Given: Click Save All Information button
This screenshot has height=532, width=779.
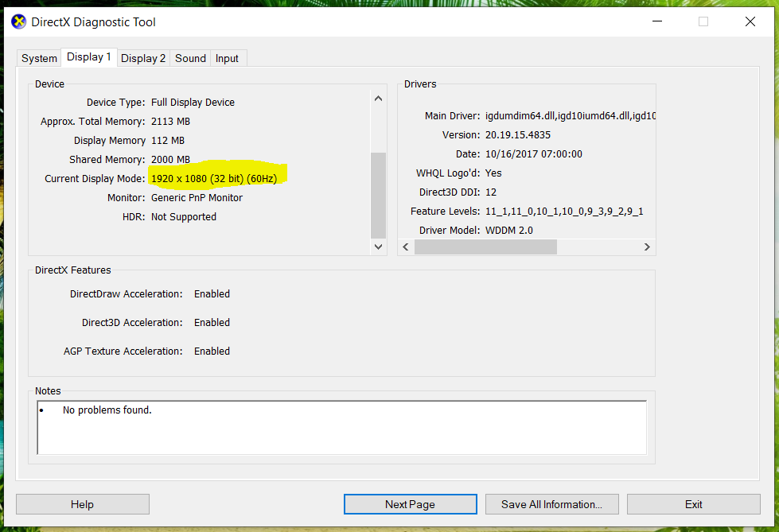Looking at the screenshot, I should point(551,504).
